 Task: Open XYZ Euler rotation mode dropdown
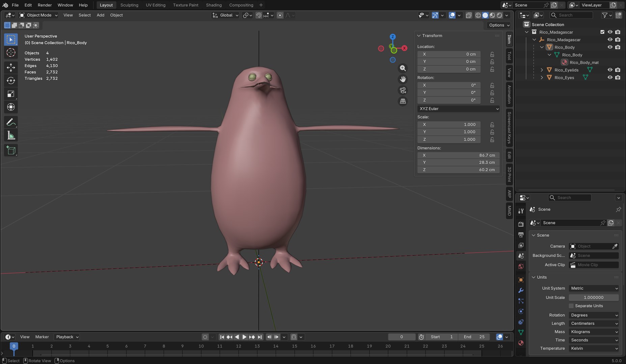click(x=458, y=109)
